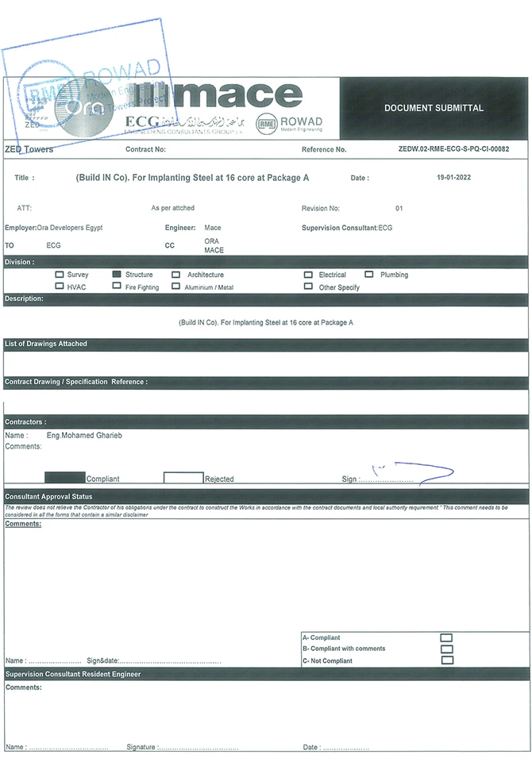Uncheck the Structure division checkbox

[x=116, y=275]
